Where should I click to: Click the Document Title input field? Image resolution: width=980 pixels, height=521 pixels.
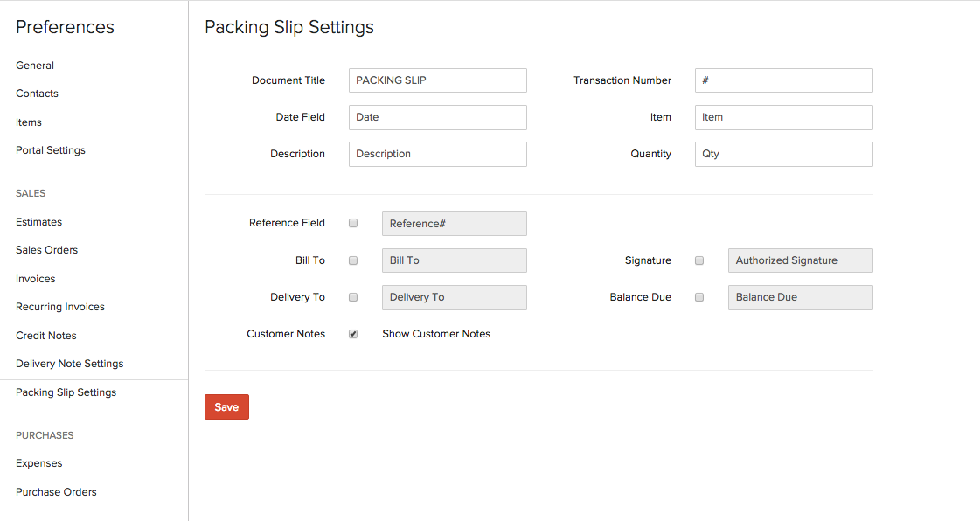(437, 80)
